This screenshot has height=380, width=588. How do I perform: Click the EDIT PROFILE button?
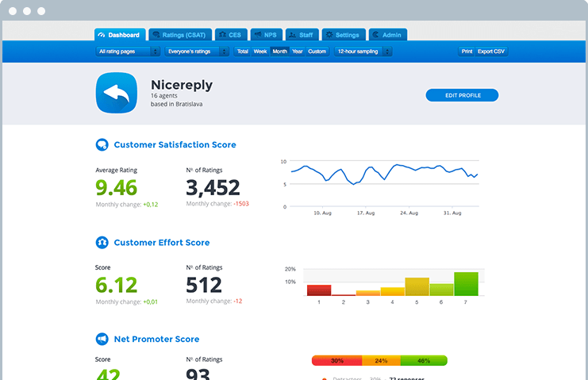pos(462,95)
